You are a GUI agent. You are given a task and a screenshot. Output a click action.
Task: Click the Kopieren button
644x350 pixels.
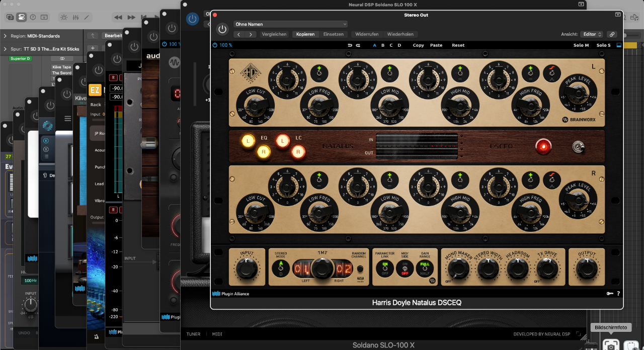click(x=305, y=34)
